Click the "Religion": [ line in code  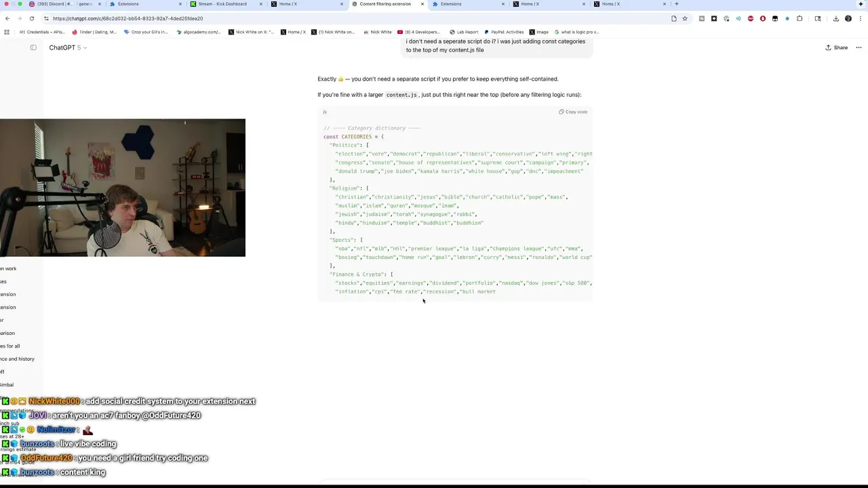[349, 188]
